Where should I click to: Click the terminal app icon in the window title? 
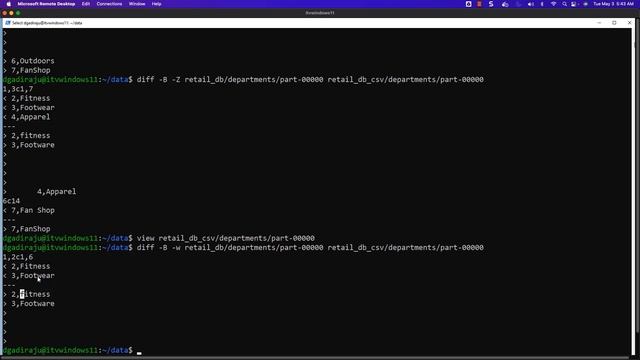(8, 23)
